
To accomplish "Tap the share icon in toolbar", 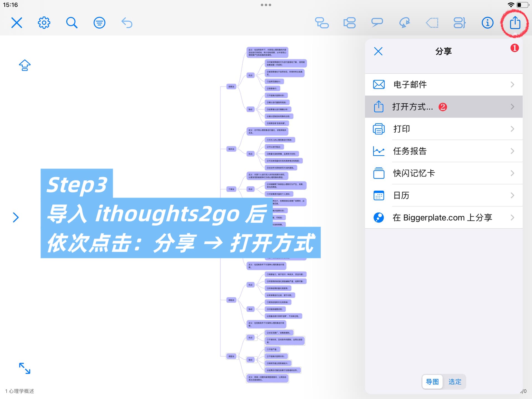I will [x=515, y=23].
